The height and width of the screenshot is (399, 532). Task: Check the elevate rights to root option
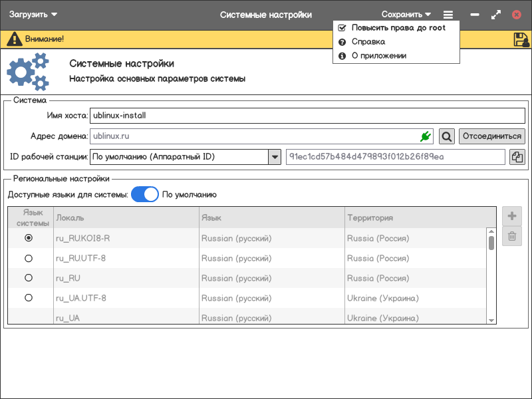(x=398, y=28)
